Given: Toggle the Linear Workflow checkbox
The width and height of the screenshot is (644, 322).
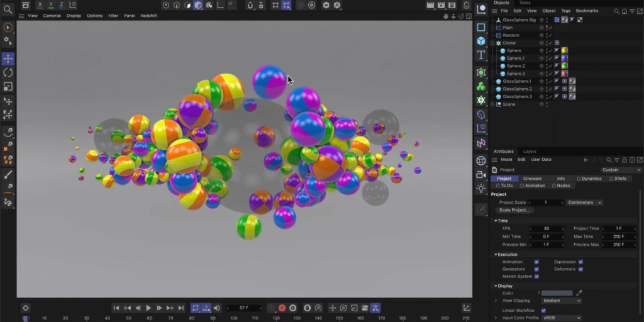Looking at the screenshot, I should point(543,311).
